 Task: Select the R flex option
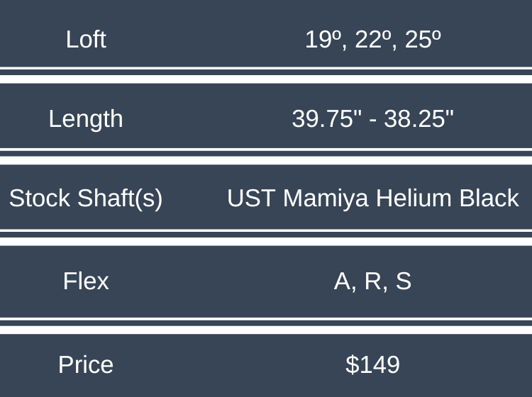pos(373,281)
